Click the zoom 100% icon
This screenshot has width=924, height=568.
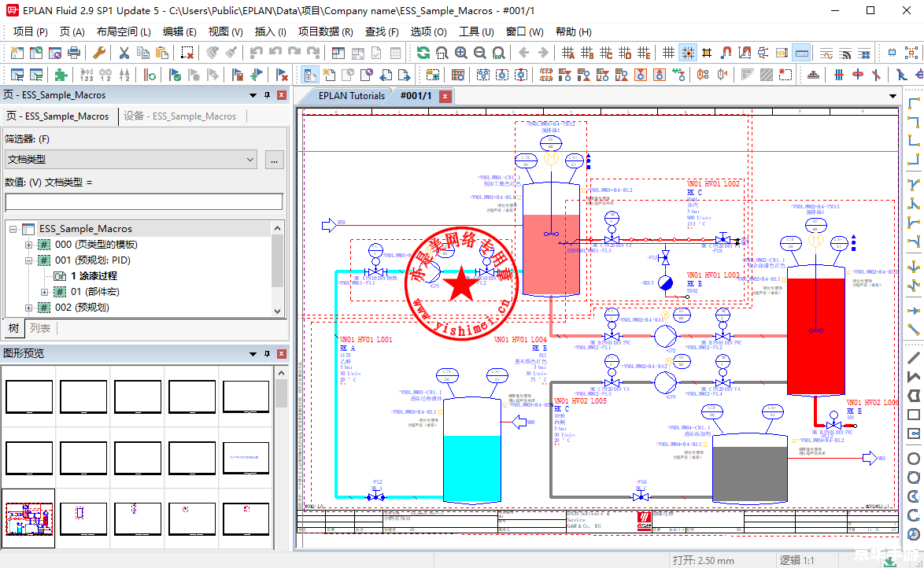point(498,53)
